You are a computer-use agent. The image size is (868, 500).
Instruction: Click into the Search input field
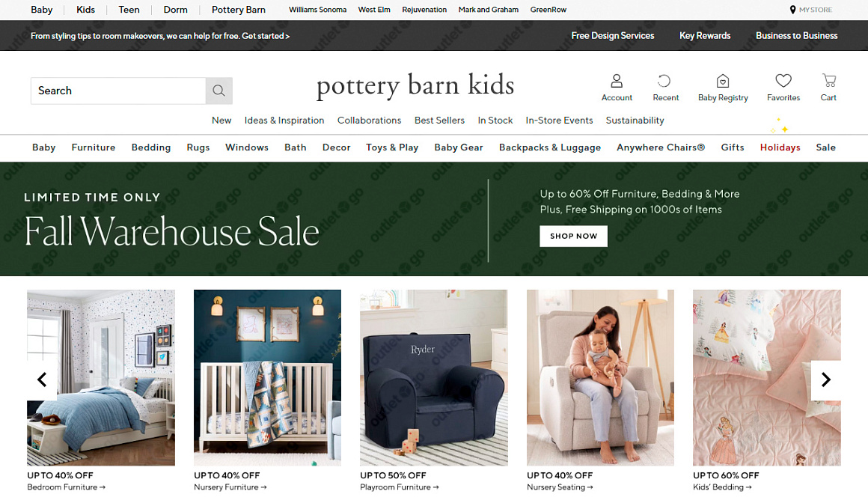coord(118,91)
